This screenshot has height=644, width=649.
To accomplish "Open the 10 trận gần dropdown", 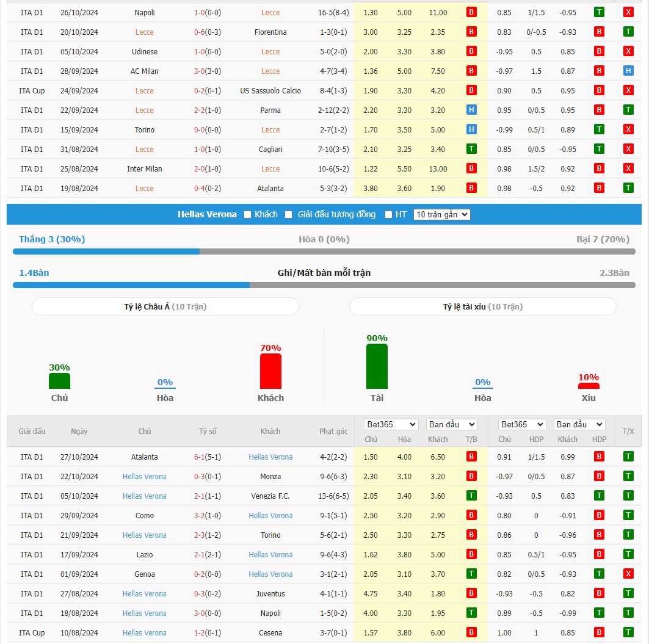I will [x=441, y=214].
